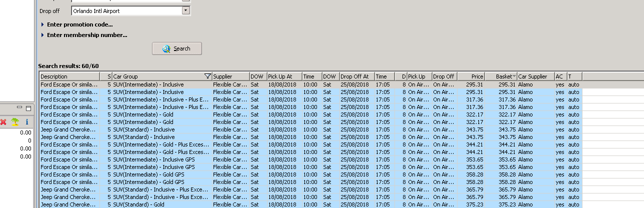Click the Time header following Pick Up At

pyautogui.click(x=311, y=76)
